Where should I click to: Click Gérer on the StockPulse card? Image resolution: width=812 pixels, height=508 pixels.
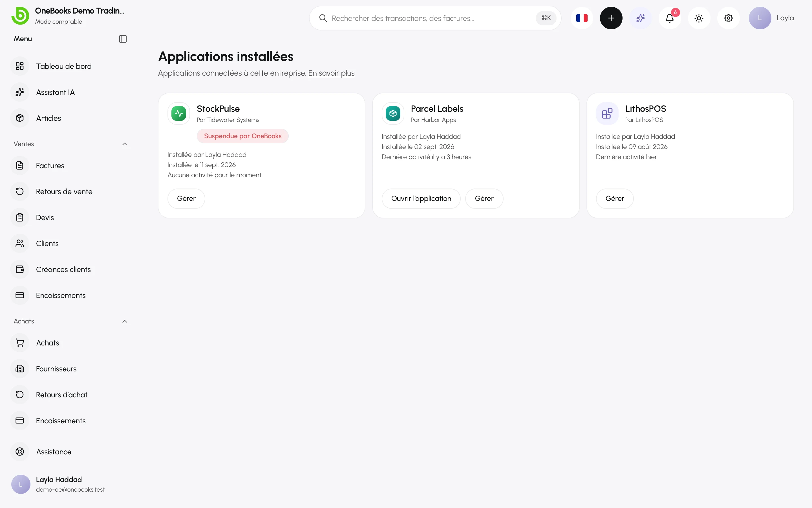pos(186,199)
